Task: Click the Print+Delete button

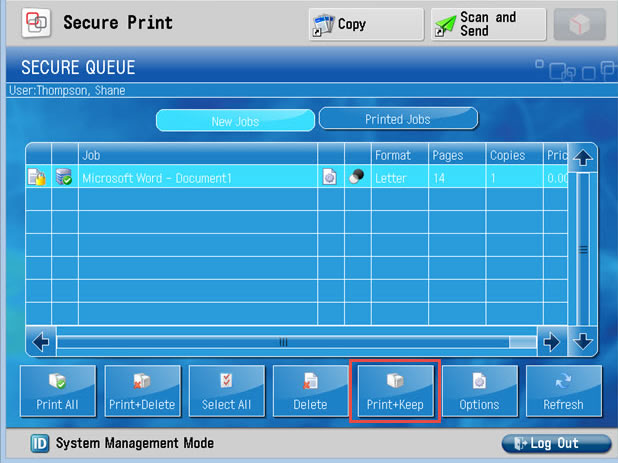Action: [142, 391]
